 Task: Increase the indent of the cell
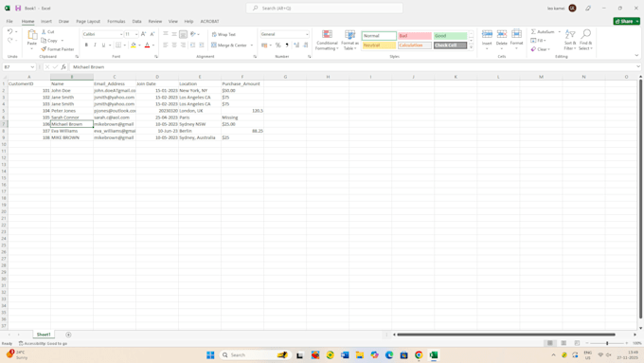click(201, 45)
